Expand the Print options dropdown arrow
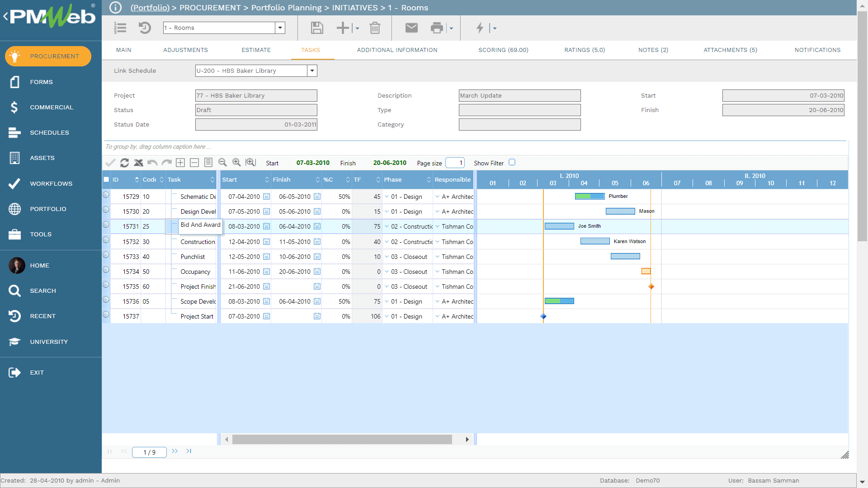The image size is (868, 488). point(451,28)
